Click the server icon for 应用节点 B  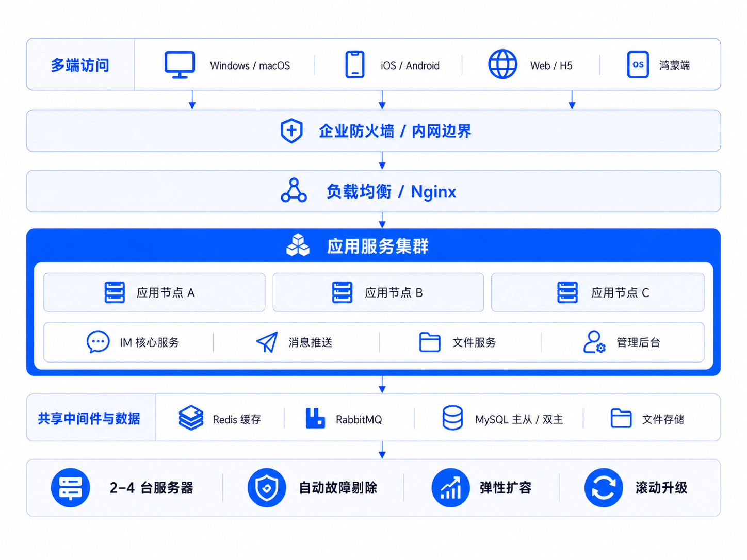[342, 292]
